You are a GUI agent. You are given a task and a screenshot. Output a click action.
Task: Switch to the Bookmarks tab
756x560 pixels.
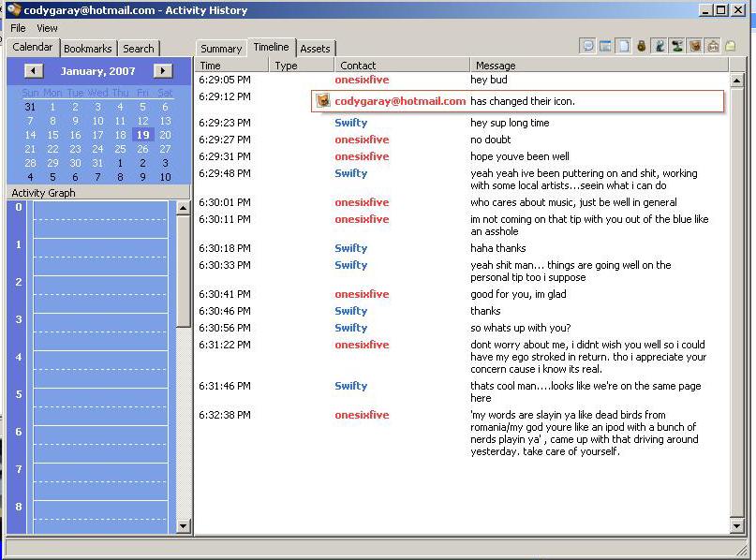point(88,49)
